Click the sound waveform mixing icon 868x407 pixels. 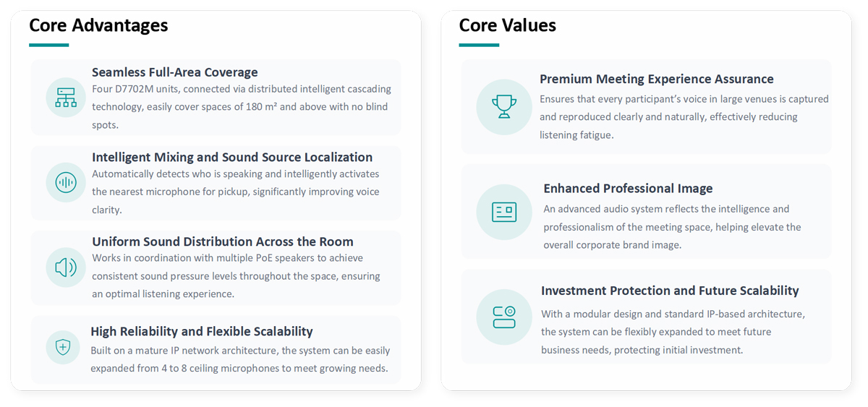click(66, 182)
